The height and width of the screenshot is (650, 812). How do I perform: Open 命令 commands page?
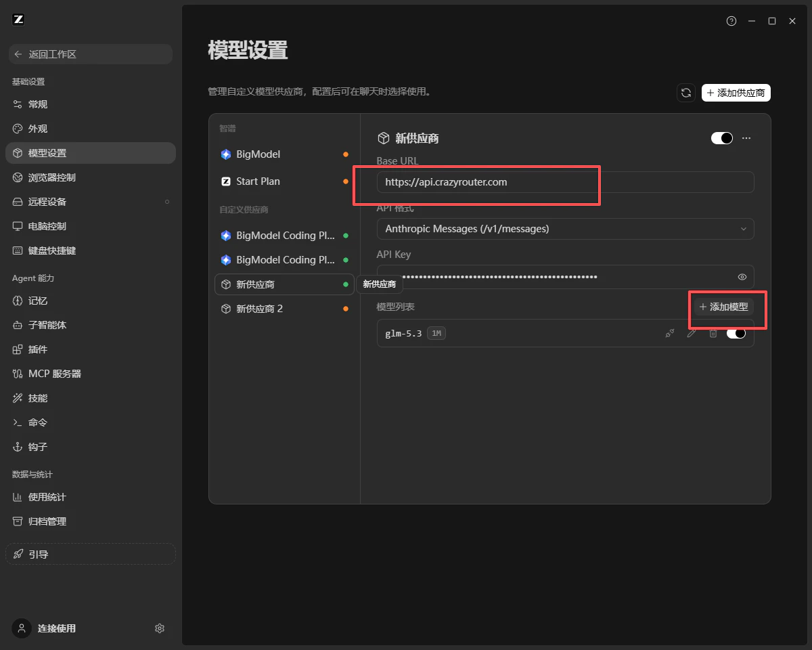coord(90,422)
